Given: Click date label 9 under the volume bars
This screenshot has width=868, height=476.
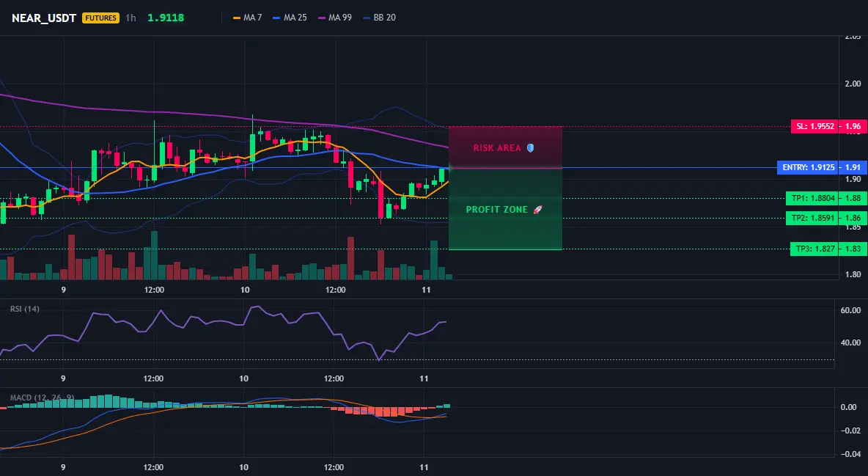Looking at the screenshot, I should click(64, 290).
